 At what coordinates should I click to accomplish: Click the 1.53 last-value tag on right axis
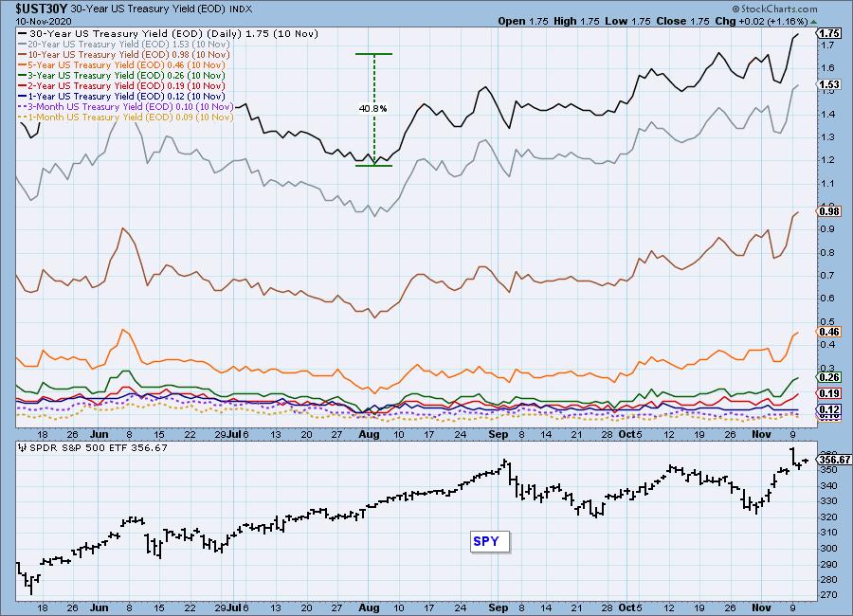[x=829, y=84]
